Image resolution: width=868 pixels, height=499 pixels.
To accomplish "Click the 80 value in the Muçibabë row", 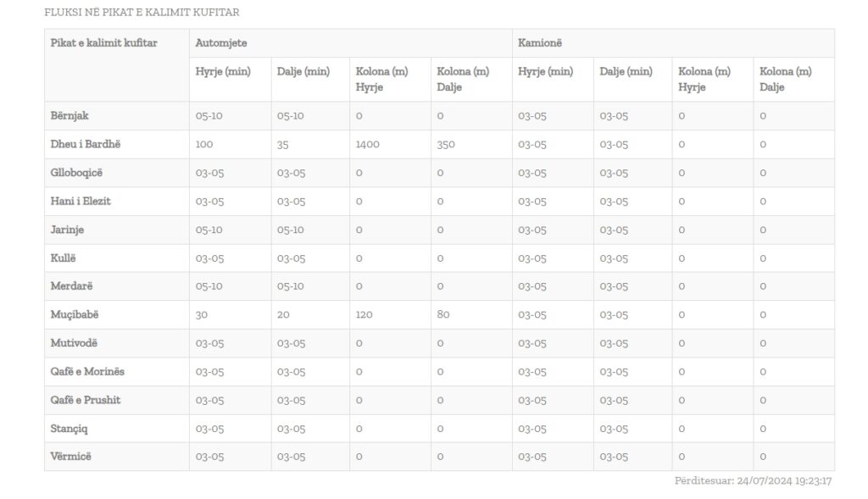I will click(442, 314).
